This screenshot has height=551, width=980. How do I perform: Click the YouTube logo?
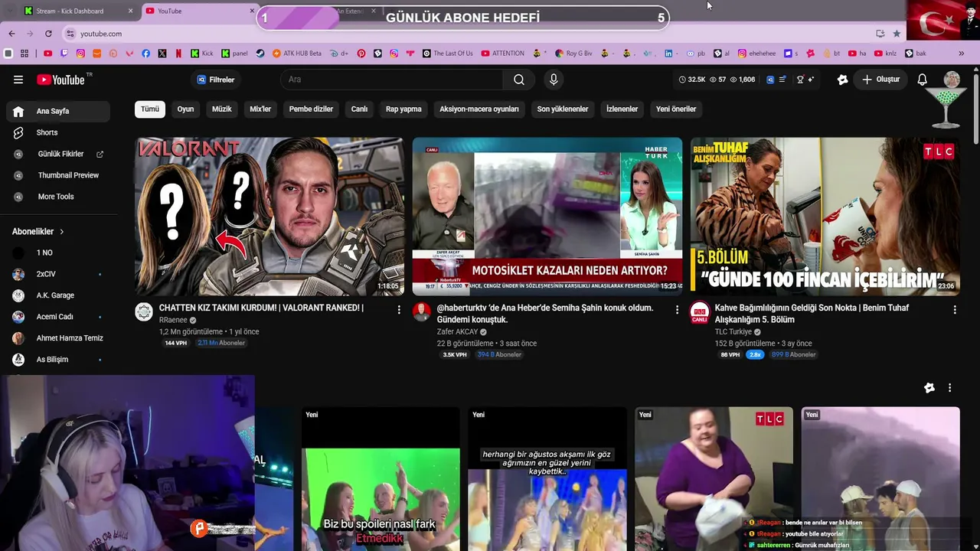[61, 80]
